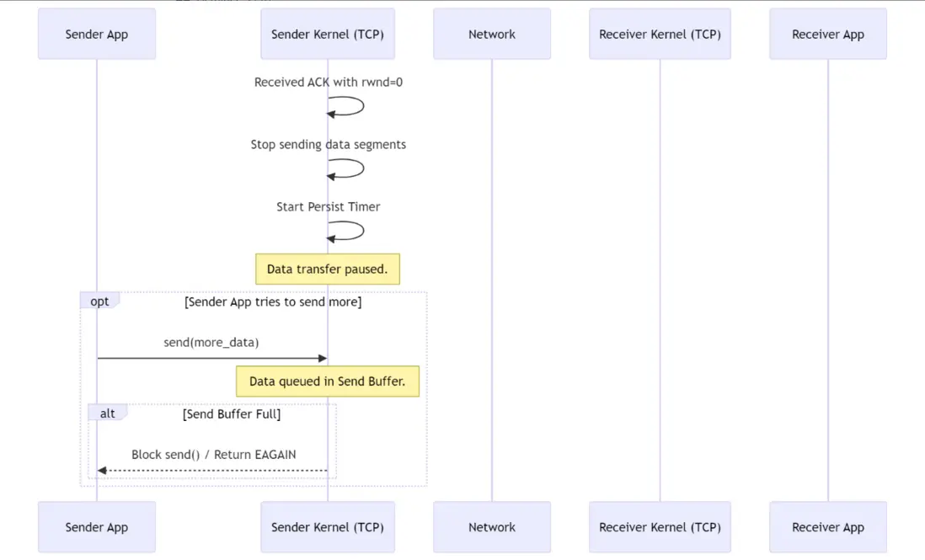Select the top Sender Kernel (TCP) box
This screenshot has width=925, height=560.
tap(327, 35)
